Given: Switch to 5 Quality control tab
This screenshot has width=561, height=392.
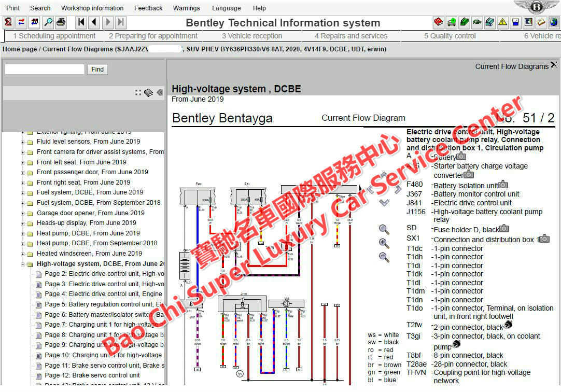Looking at the screenshot, I should [x=450, y=36].
